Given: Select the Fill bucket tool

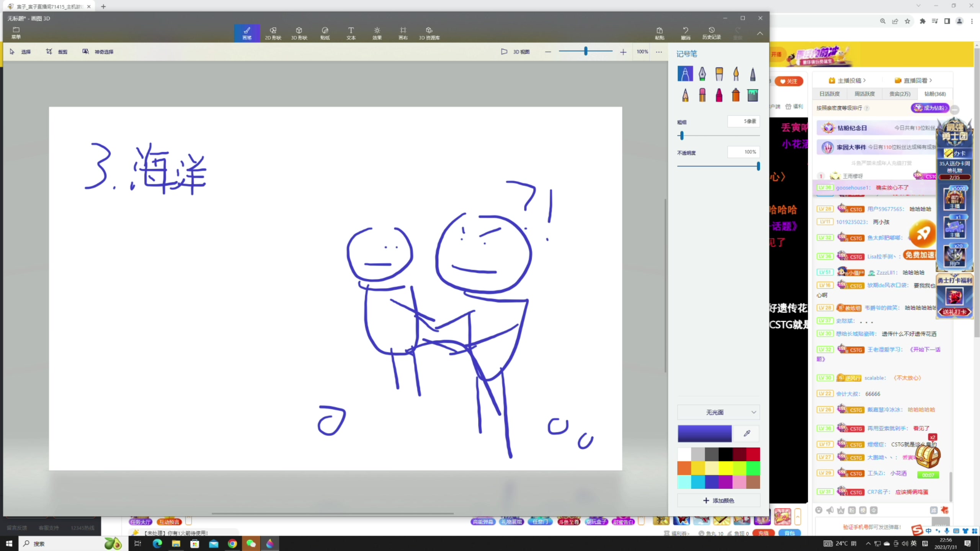Looking at the screenshot, I should tap(753, 95).
